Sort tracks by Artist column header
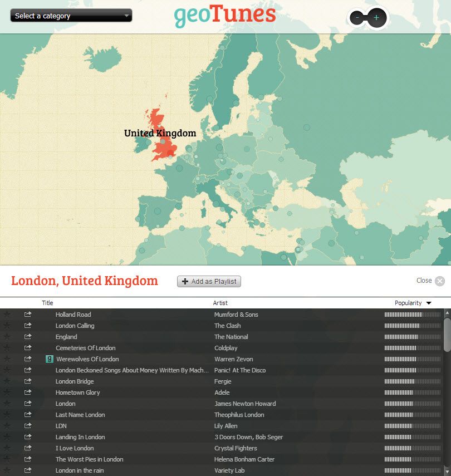This screenshot has height=476, width=451. (x=220, y=303)
